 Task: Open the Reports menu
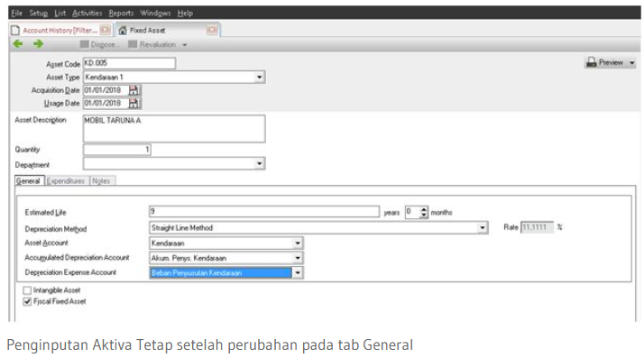pyautogui.click(x=121, y=14)
